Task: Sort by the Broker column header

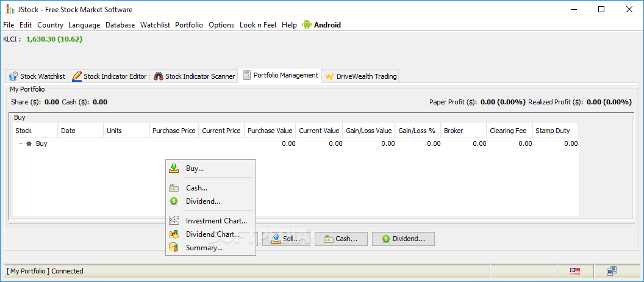Action: [x=463, y=131]
